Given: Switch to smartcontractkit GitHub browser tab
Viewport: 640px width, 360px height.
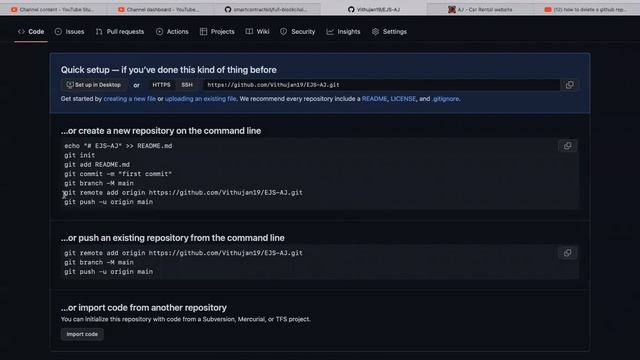Looking at the screenshot, I should [266, 9].
